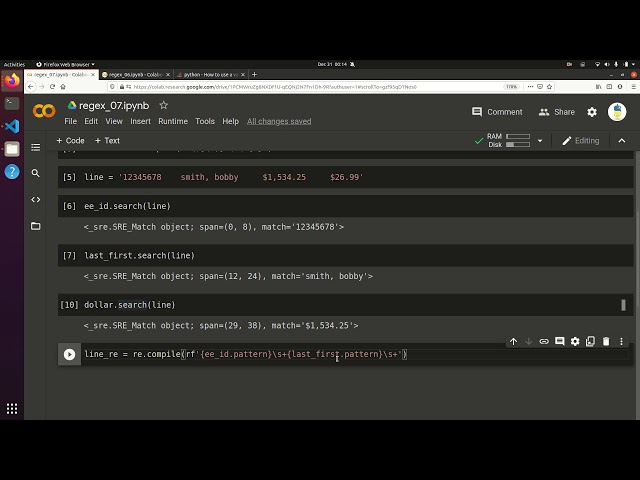
Task: Open Activities overview
Action: tap(14, 64)
